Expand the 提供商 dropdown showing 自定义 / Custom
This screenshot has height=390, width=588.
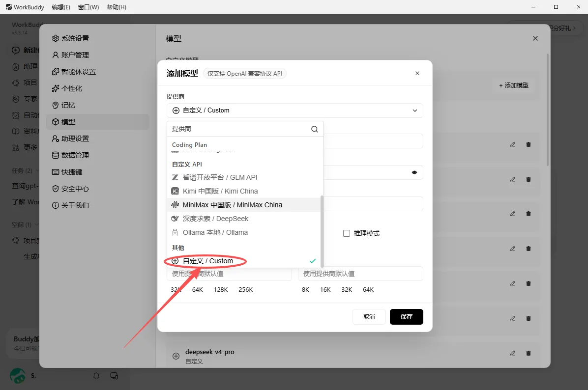[295, 111]
